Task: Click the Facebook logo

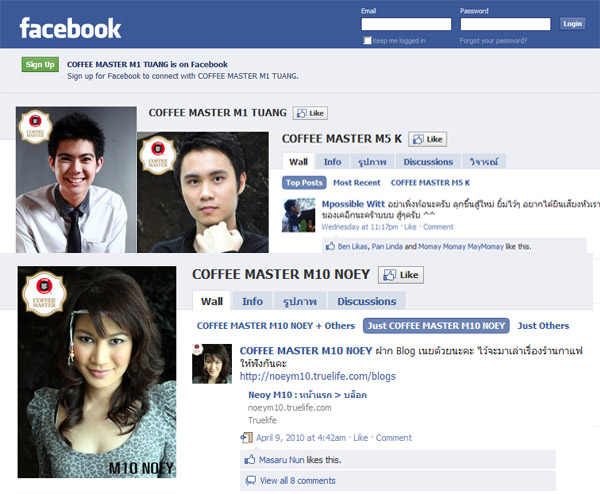Action: click(x=70, y=28)
